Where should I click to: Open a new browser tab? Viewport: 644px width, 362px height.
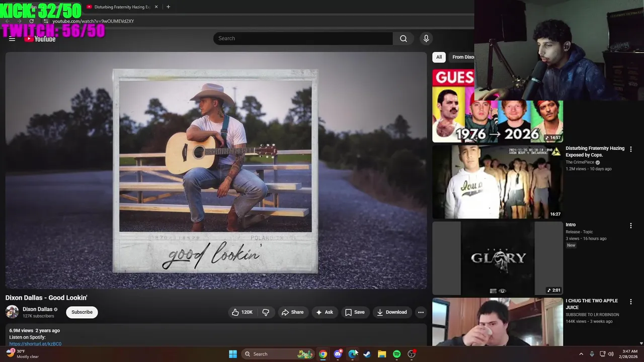168,7
